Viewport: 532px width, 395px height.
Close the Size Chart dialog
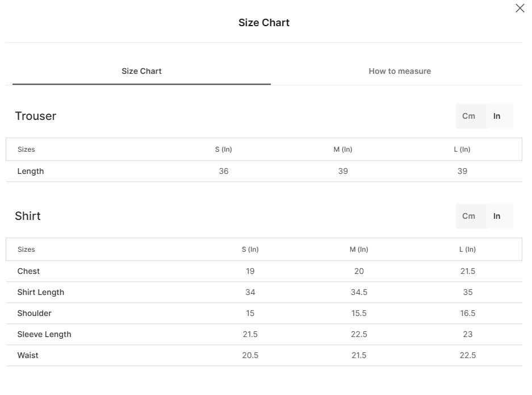520,8
